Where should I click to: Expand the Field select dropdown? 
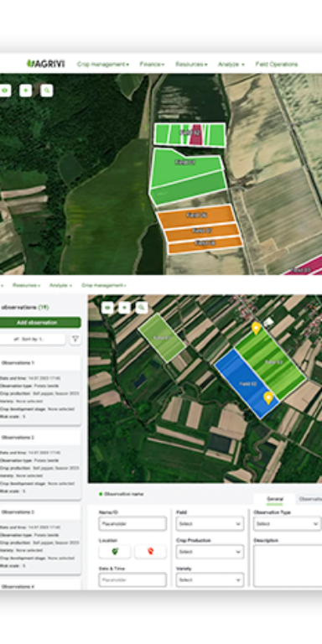tap(210, 523)
